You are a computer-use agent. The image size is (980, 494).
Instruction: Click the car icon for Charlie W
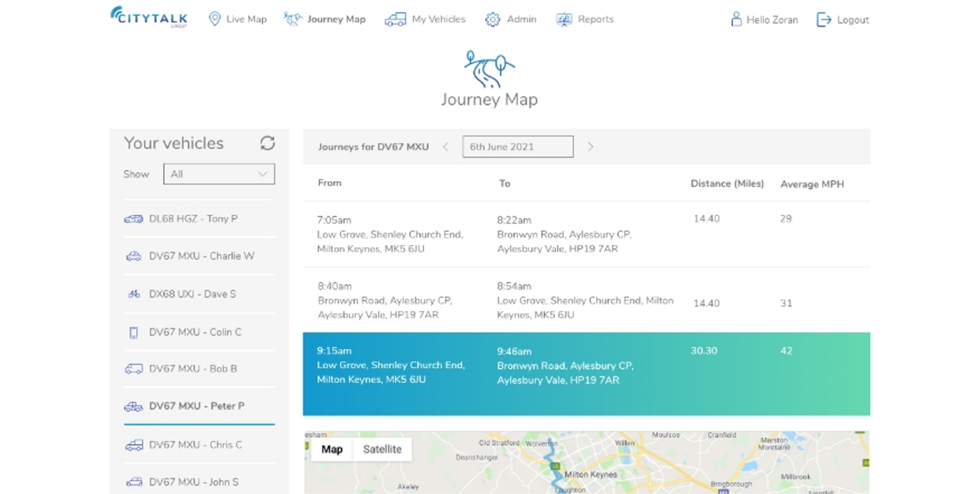[134, 256]
